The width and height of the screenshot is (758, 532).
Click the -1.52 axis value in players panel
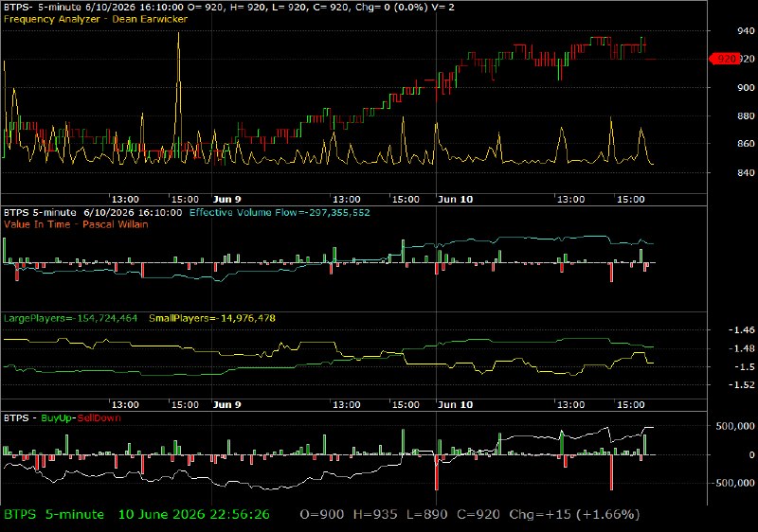742,385
